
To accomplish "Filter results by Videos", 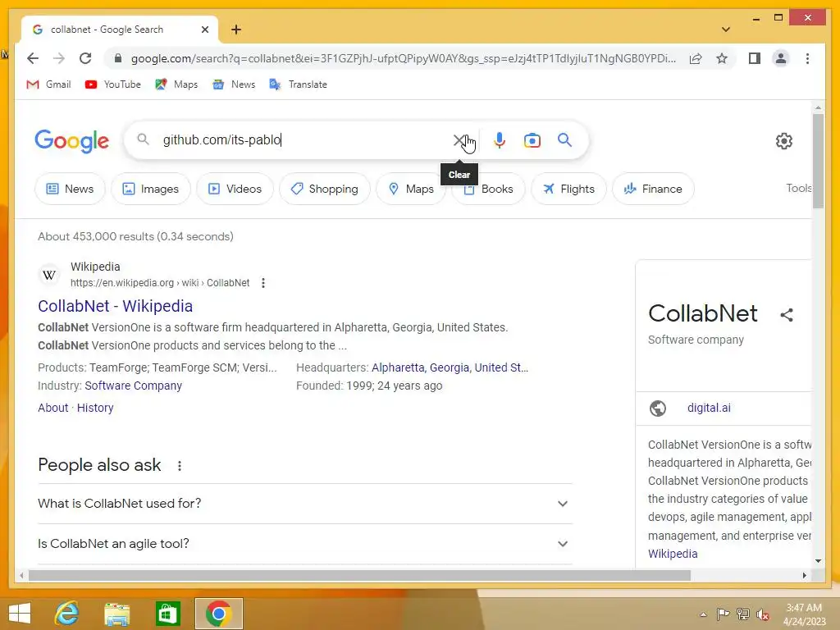I will pyautogui.click(x=235, y=189).
